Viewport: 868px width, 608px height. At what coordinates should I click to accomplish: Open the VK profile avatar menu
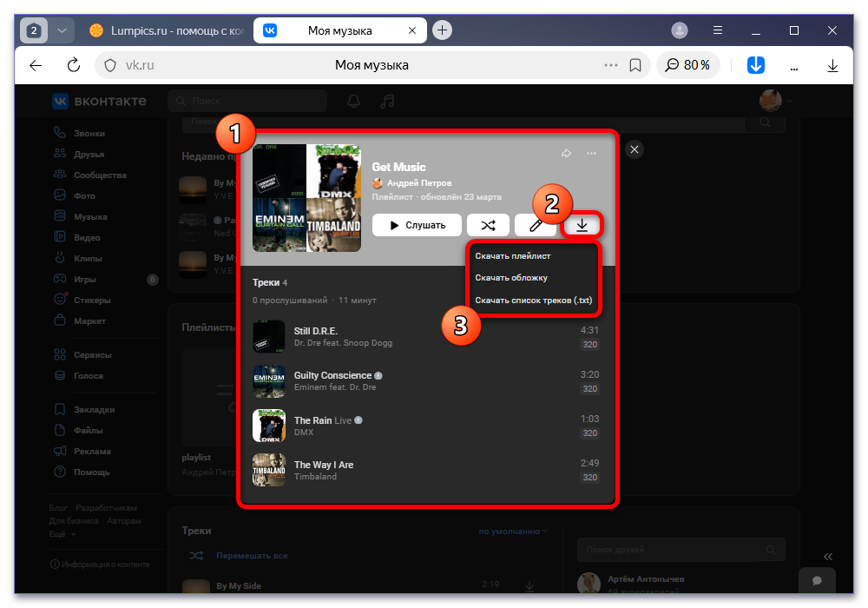[775, 101]
